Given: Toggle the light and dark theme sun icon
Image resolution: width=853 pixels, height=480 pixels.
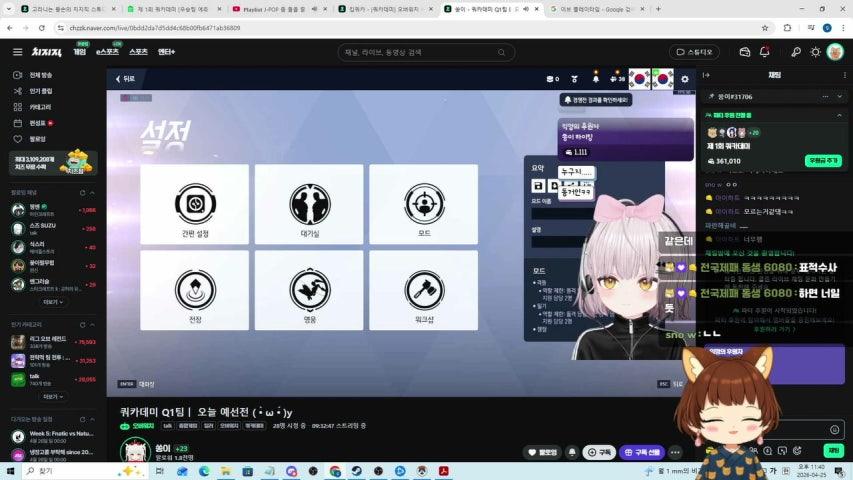Looking at the screenshot, I should [x=815, y=52].
